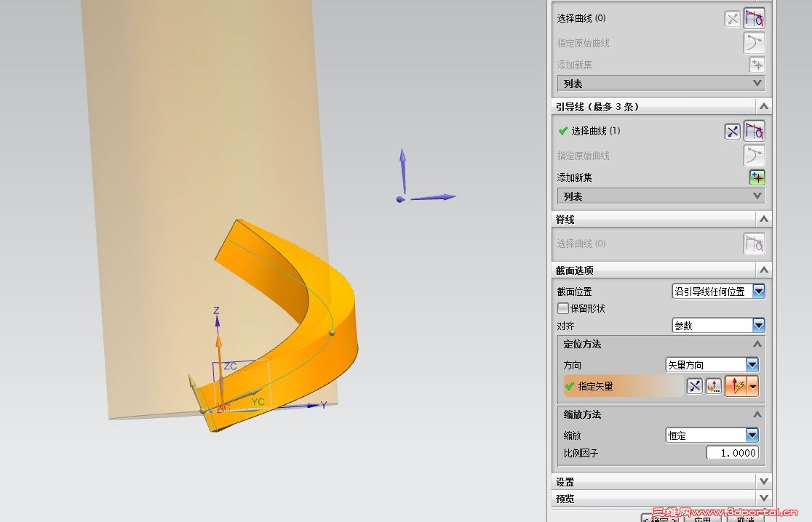
Task: Click the blue vertical vector arrow in viewport
Action: (403, 171)
